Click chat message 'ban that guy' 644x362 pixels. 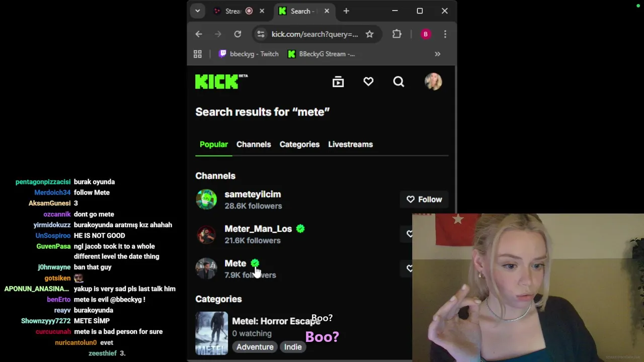click(93, 267)
